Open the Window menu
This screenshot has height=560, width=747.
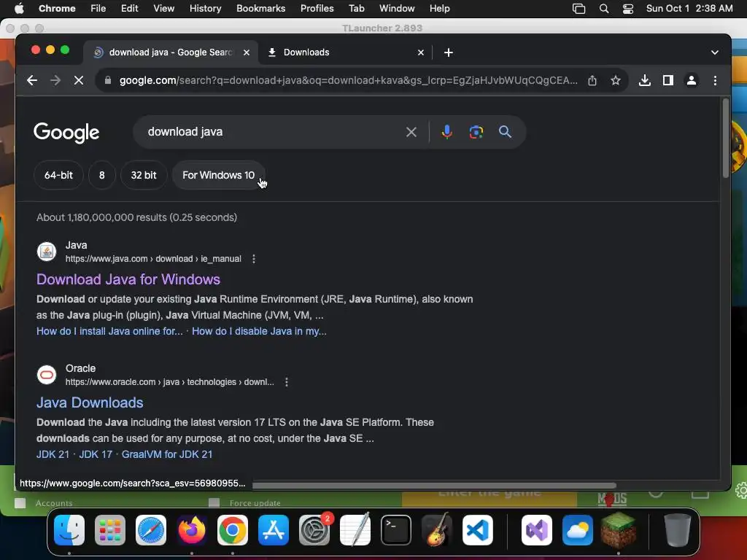point(397,9)
